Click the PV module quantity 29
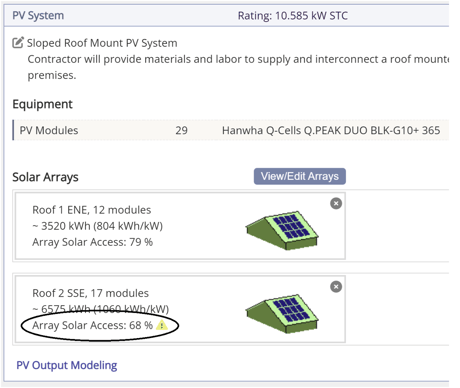460x388 pixels. (x=181, y=130)
